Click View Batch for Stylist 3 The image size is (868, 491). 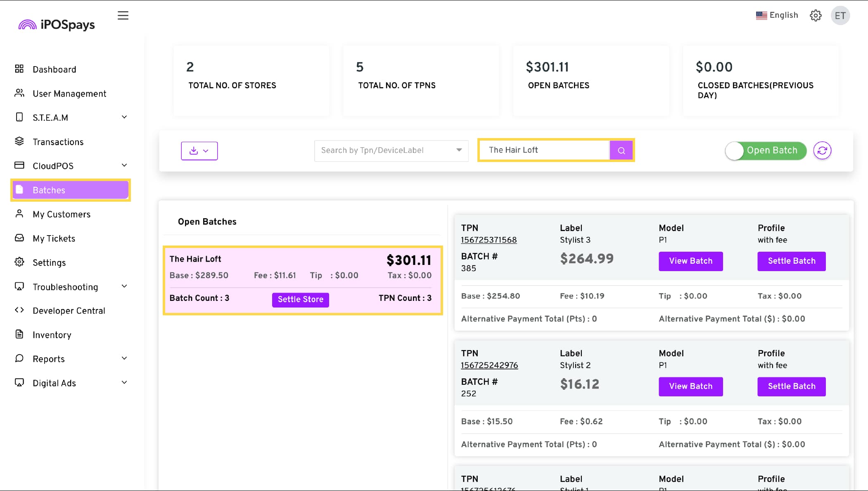(690, 261)
